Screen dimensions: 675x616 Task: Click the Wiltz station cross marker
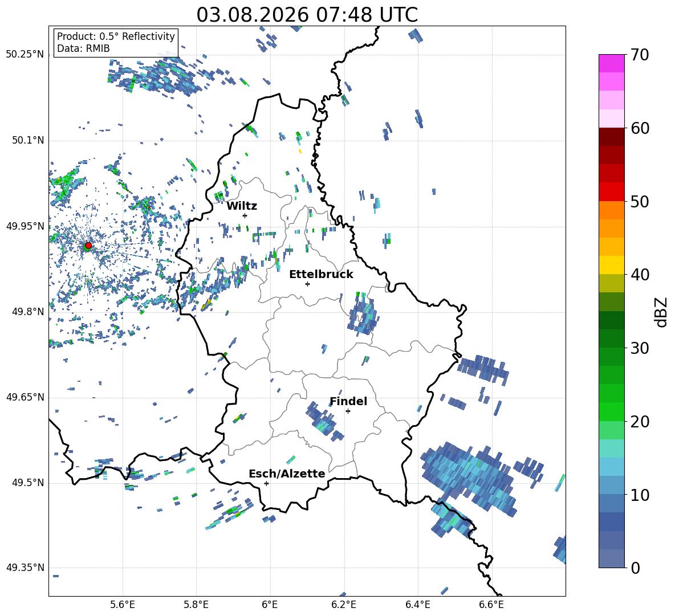pyautogui.click(x=245, y=215)
